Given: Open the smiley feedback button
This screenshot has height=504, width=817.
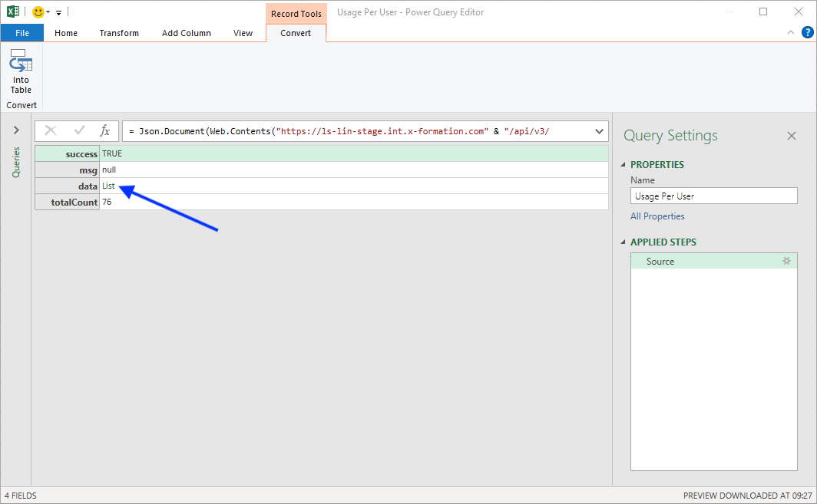Looking at the screenshot, I should (x=38, y=12).
